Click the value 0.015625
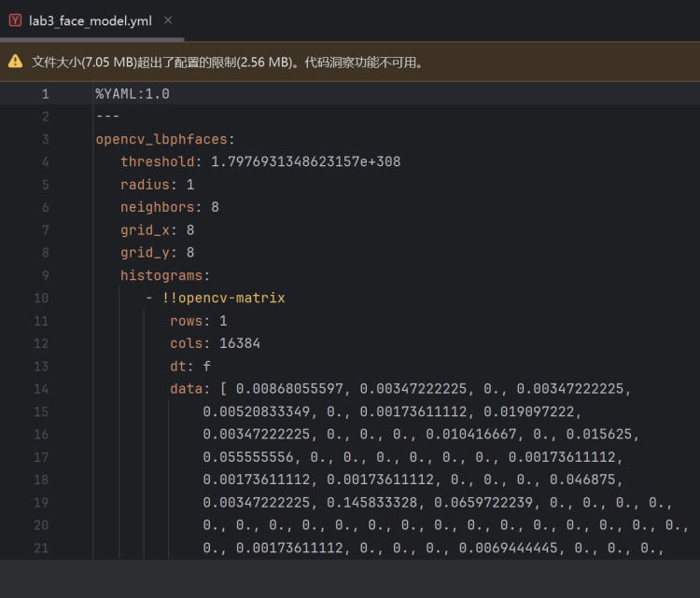700x598 pixels. pos(599,434)
